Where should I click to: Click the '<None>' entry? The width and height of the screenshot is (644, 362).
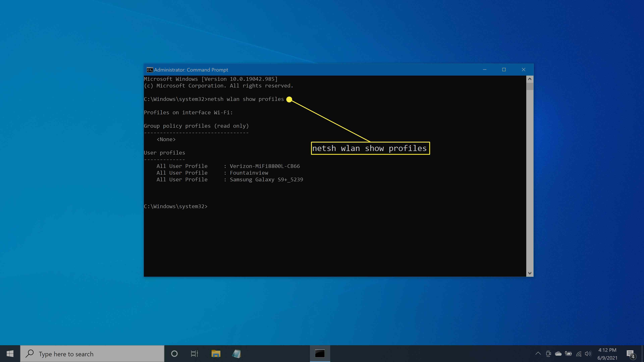coord(166,139)
